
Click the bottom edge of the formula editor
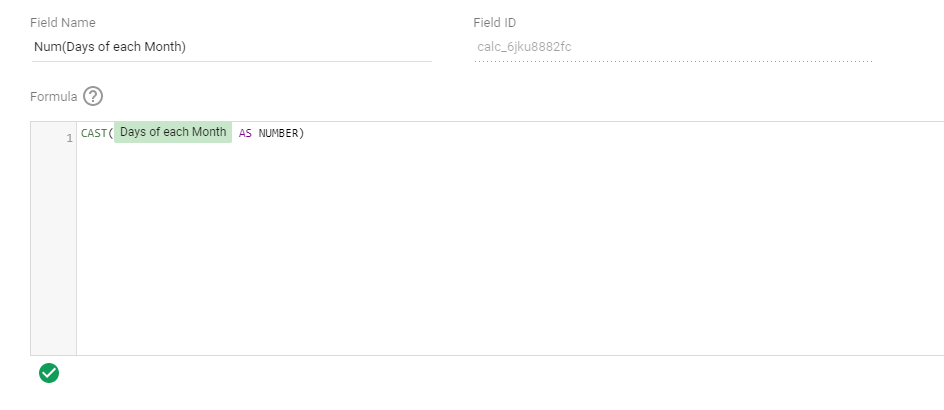point(500,354)
